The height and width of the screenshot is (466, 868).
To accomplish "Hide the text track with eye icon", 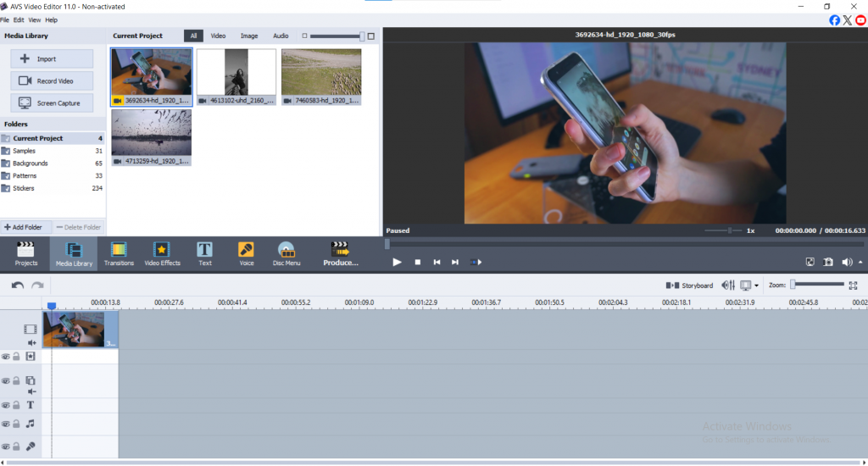I will click(6, 406).
